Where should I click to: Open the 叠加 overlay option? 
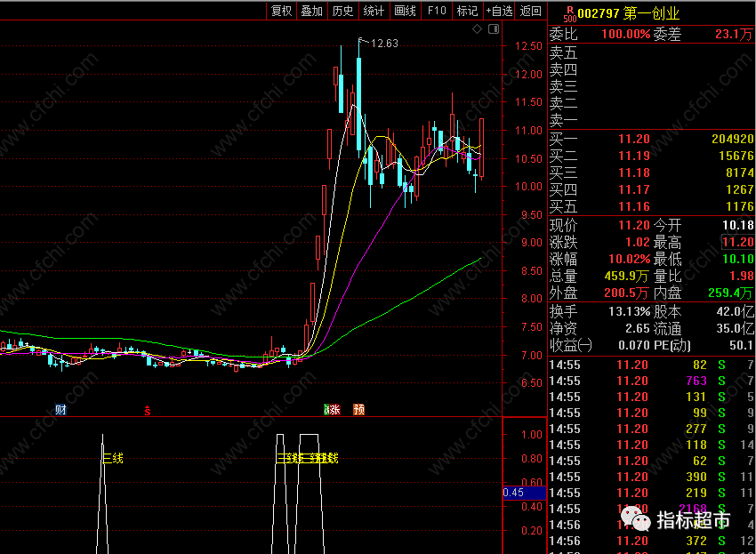(312, 11)
